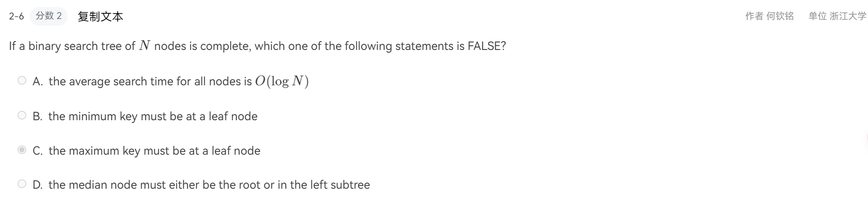Screen dimensions: 868x198
Task: Click author name 何钦铭
Action: click(780, 16)
